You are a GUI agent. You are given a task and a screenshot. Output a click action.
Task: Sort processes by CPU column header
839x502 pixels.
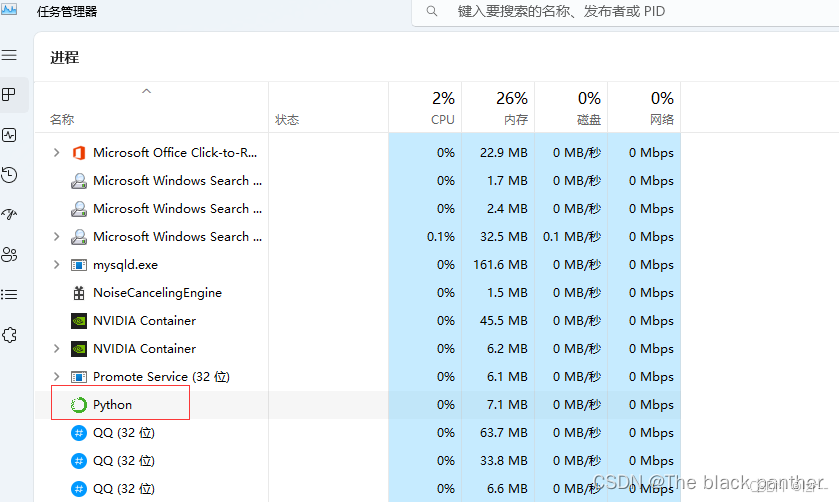coord(443,119)
